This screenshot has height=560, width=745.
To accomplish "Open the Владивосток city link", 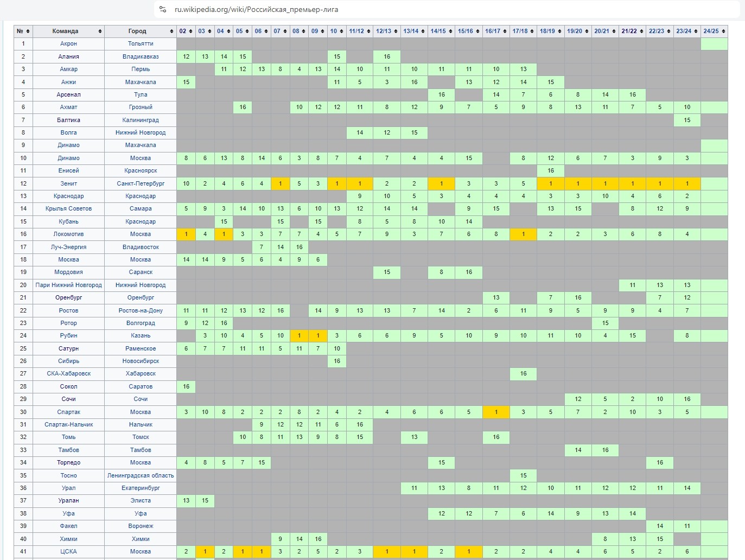I will coord(141,247).
